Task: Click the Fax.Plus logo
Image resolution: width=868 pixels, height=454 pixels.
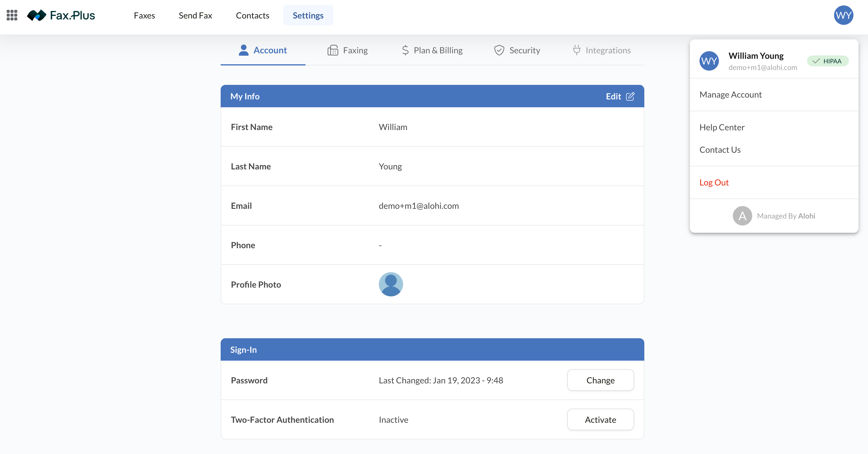Action: 61,15
